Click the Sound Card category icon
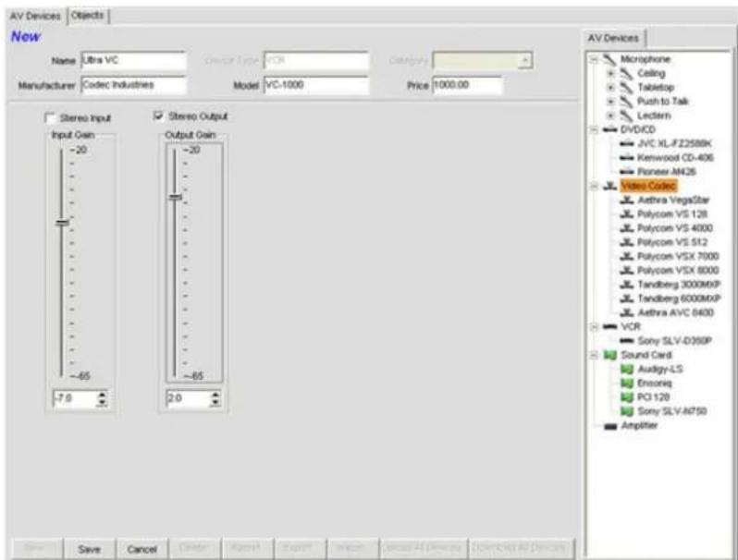 (x=610, y=355)
